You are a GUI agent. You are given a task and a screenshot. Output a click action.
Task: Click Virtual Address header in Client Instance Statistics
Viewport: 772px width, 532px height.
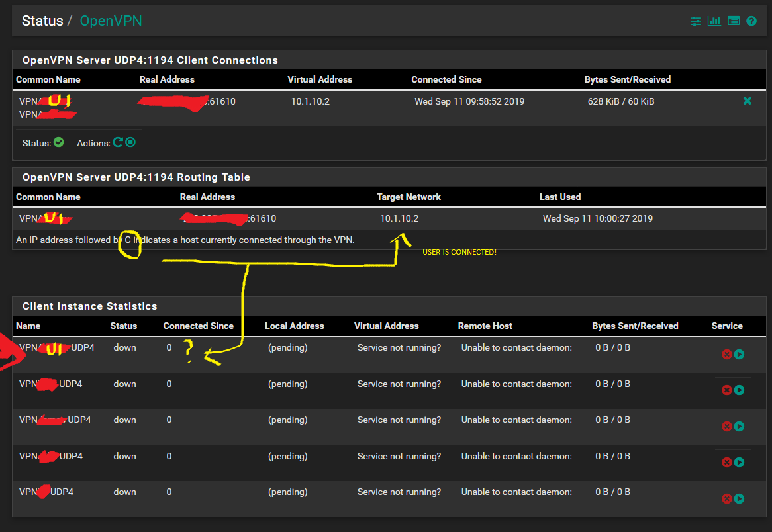(x=387, y=326)
